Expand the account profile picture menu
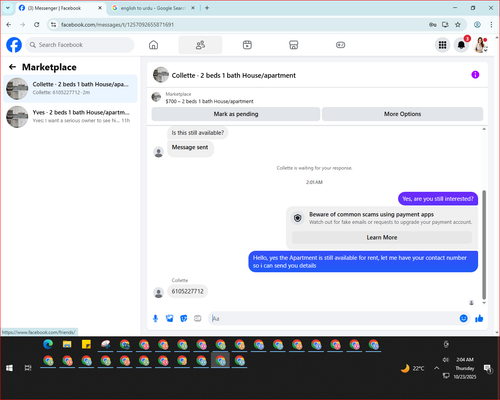500x400 pixels. pyautogui.click(x=480, y=45)
